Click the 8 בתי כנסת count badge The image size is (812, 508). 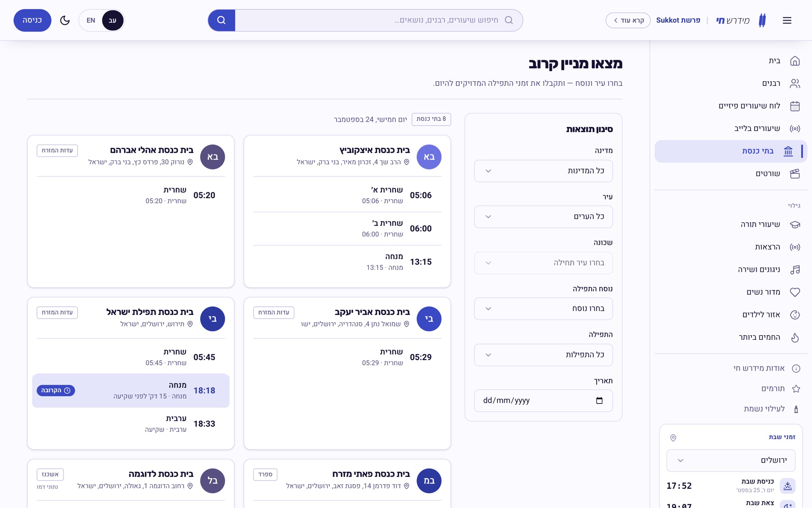pyautogui.click(x=431, y=119)
